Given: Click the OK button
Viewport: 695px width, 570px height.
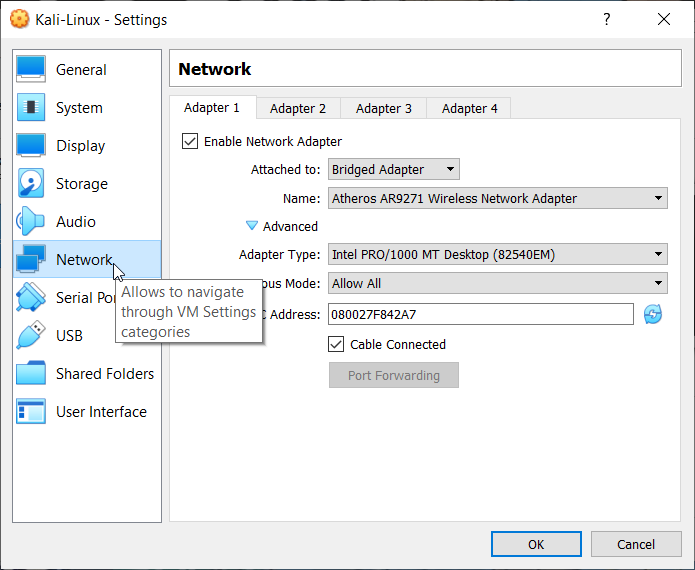Looking at the screenshot, I should 536,544.
